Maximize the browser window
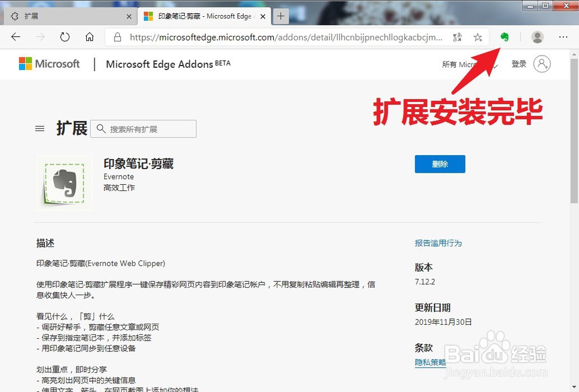Image resolution: width=579 pixels, height=392 pixels. click(545, 6)
